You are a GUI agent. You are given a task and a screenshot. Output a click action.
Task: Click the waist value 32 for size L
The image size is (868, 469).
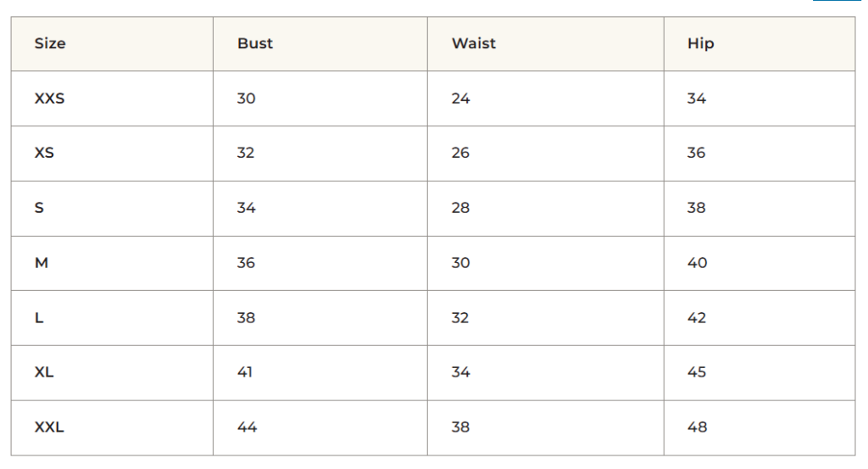460,318
